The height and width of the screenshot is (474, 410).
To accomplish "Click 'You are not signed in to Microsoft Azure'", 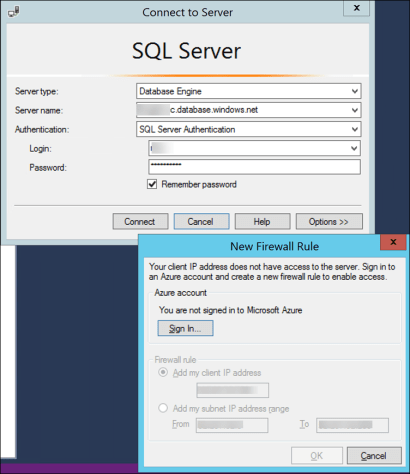I will coord(230,310).
